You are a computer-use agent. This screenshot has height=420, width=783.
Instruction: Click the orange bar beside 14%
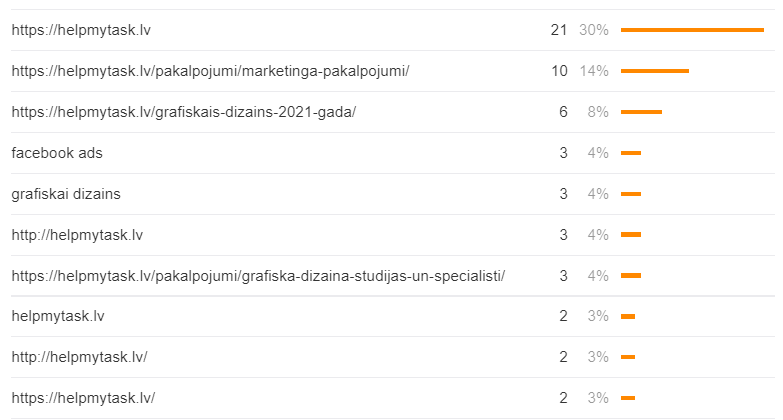coord(655,71)
